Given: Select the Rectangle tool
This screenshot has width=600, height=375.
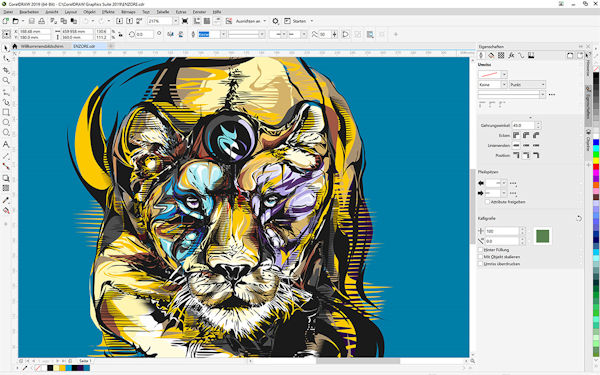Looking at the screenshot, I should click(6, 112).
